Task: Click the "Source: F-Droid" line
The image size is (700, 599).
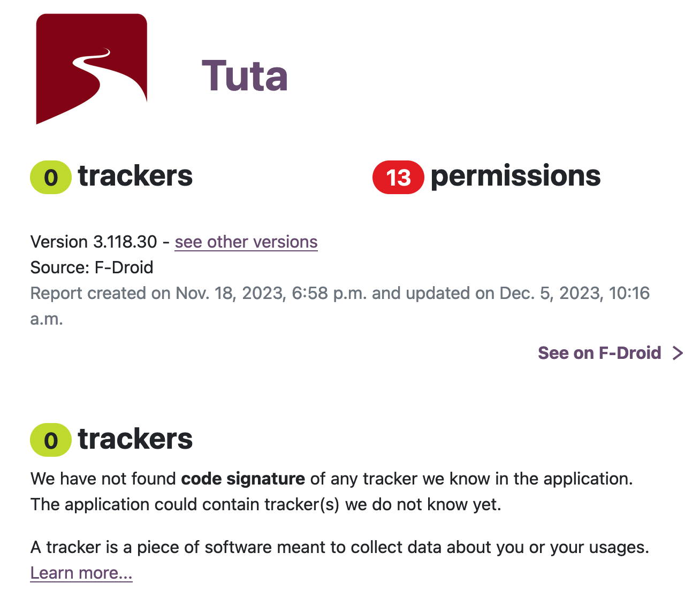Action: 92,267
